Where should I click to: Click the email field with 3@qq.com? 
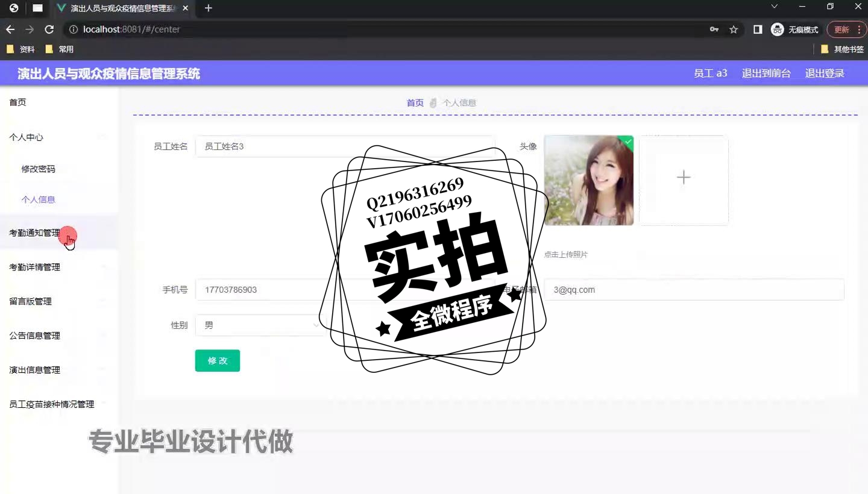coord(694,290)
